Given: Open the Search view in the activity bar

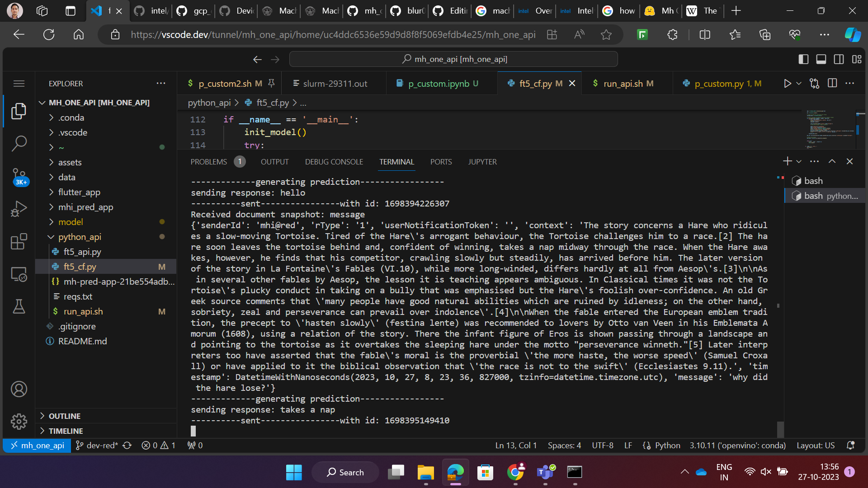Looking at the screenshot, I should 19,143.
